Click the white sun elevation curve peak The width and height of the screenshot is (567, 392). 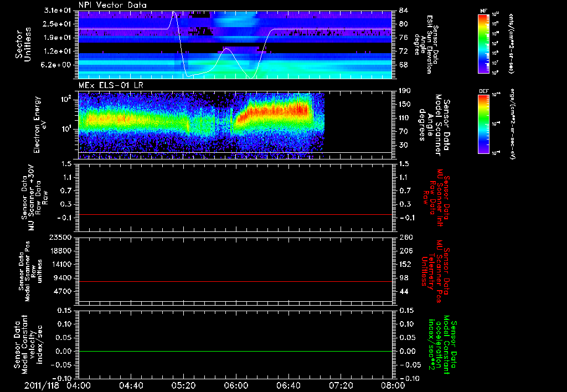point(174,12)
